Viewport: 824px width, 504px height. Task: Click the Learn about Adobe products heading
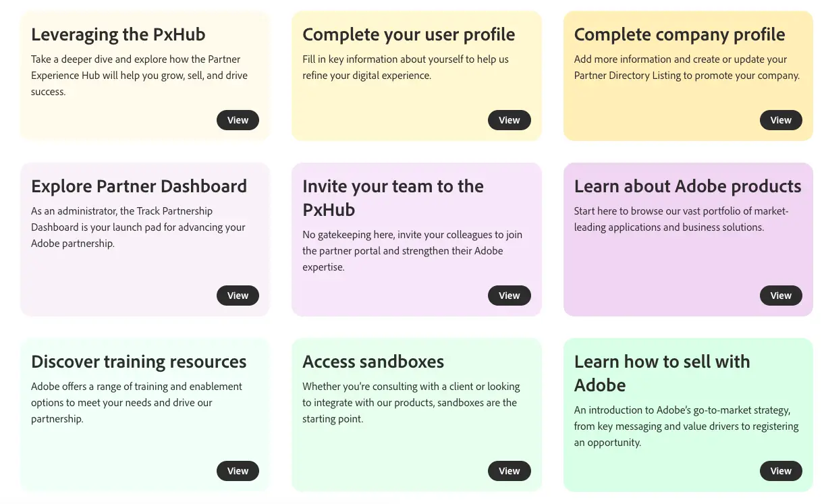(687, 186)
